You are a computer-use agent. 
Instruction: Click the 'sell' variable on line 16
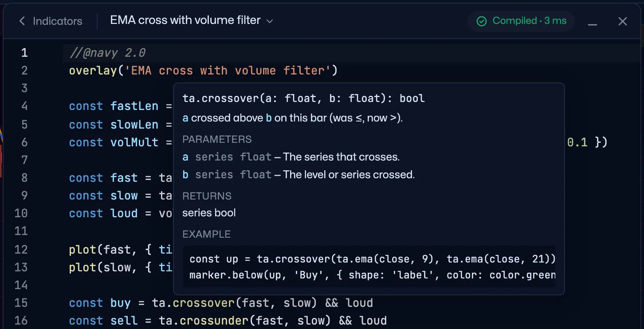(124, 321)
